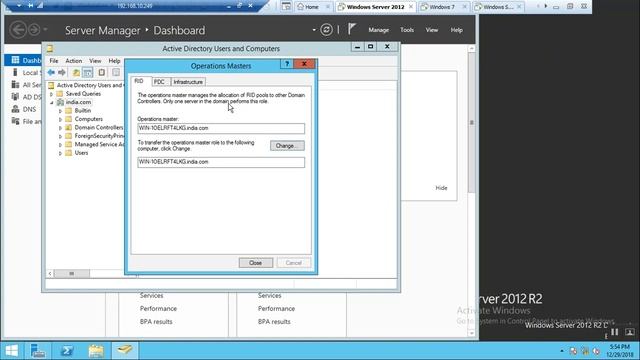Open All Servers in the sidebar
Viewport: 640px width, 360px height.
pyautogui.click(x=27, y=85)
